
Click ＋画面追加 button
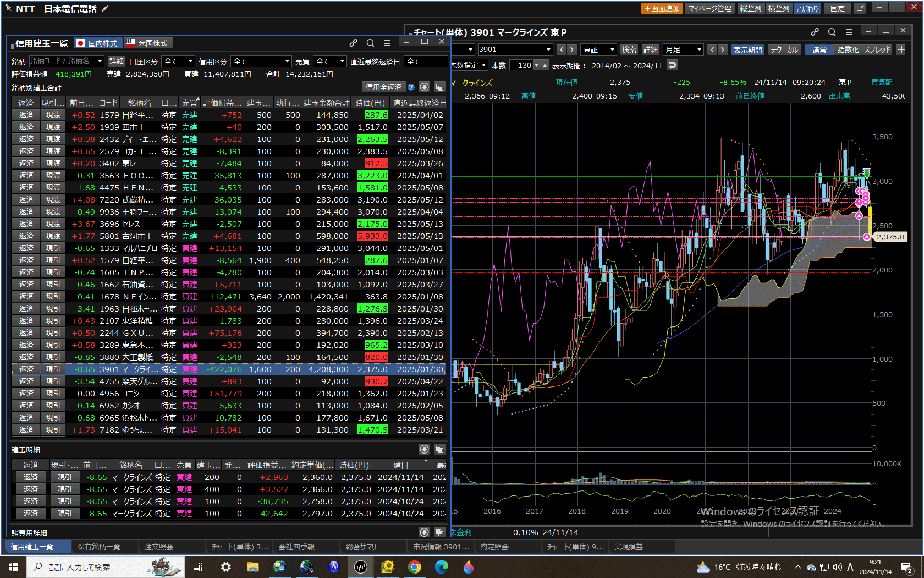(x=662, y=8)
